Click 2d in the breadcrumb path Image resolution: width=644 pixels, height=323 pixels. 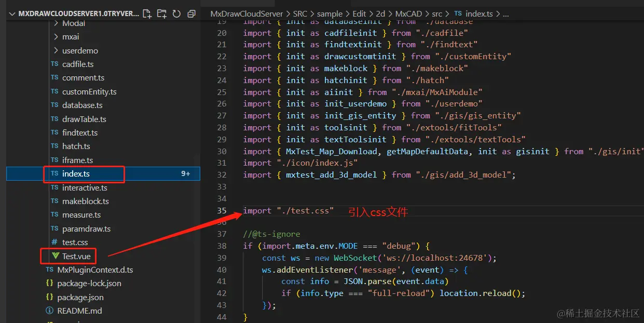[x=380, y=14]
